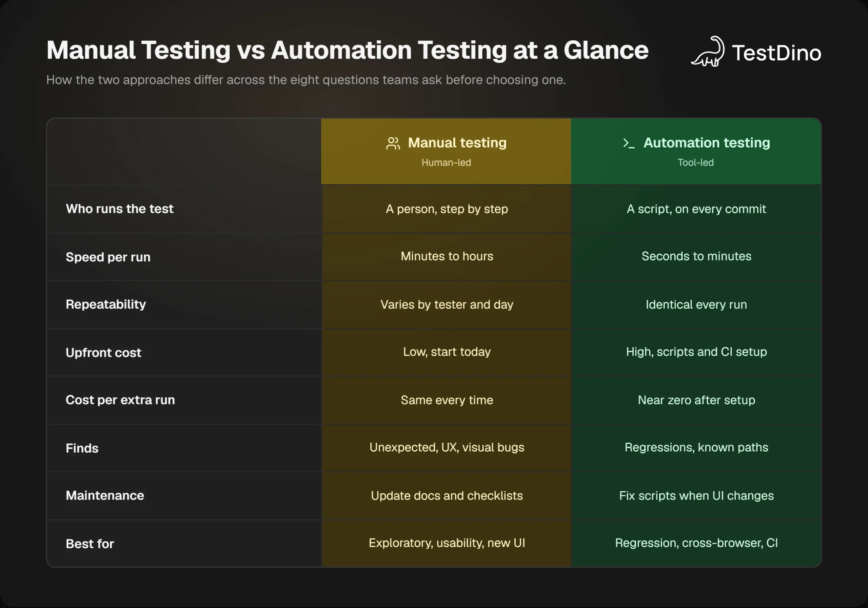Click the people icon beside Manual testing

pyautogui.click(x=393, y=143)
